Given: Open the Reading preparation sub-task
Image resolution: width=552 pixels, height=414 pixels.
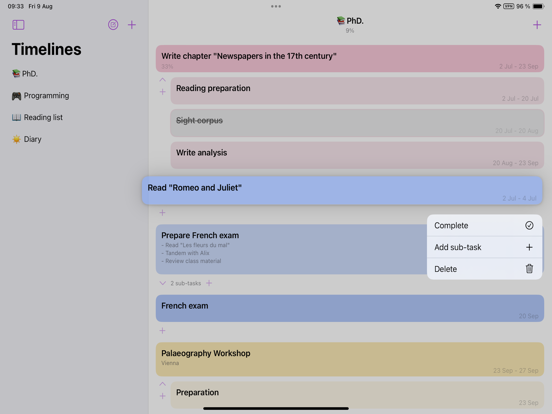Looking at the screenshot, I should (x=357, y=91).
